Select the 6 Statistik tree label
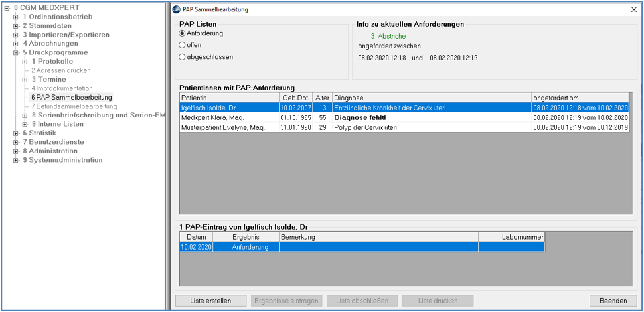Image resolution: width=644 pixels, height=312 pixels. (x=39, y=133)
